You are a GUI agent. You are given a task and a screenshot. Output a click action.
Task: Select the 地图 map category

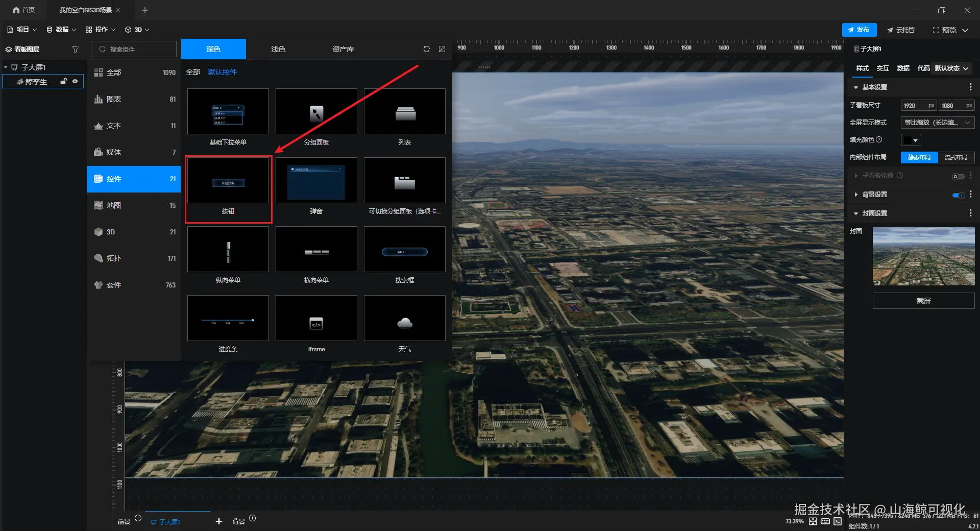click(134, 205)
